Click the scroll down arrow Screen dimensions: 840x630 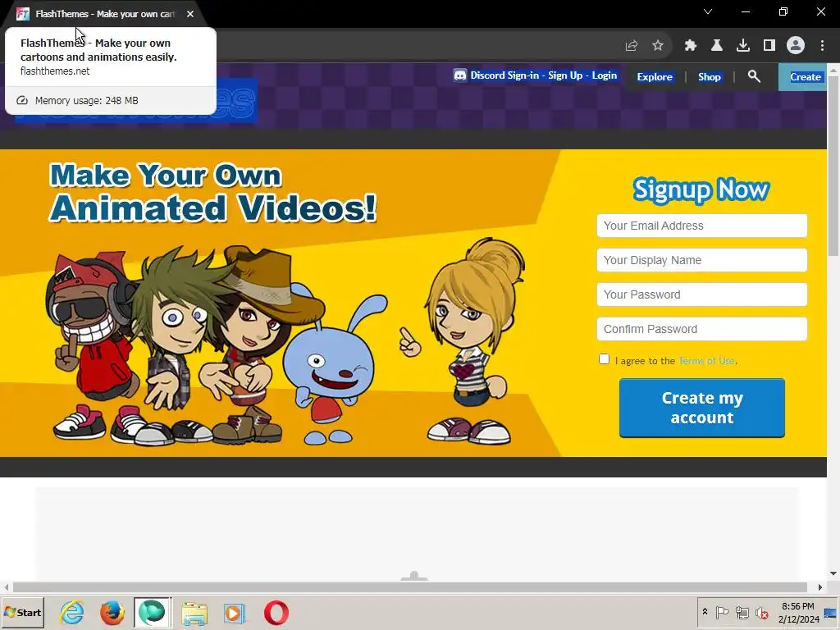pos(833,573)
